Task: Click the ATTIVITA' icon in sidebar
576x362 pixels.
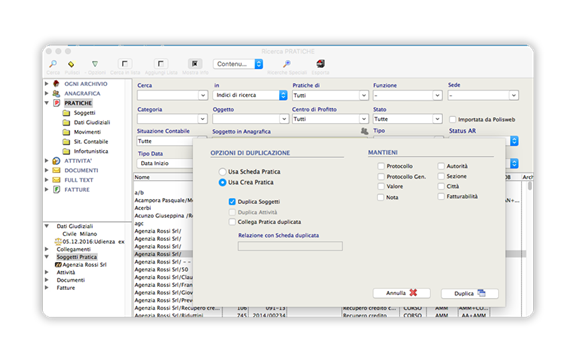Action: (56, 161)
